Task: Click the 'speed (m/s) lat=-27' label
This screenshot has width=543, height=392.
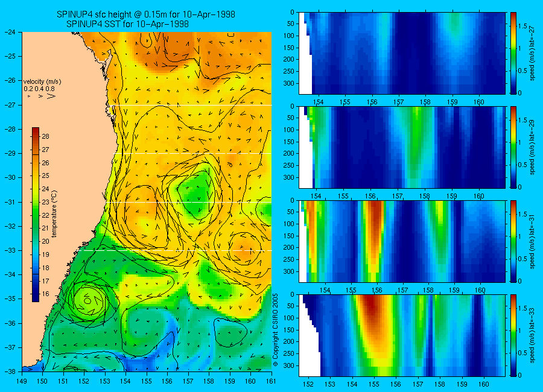Action: pyautogui.click(x=532, y=53)
